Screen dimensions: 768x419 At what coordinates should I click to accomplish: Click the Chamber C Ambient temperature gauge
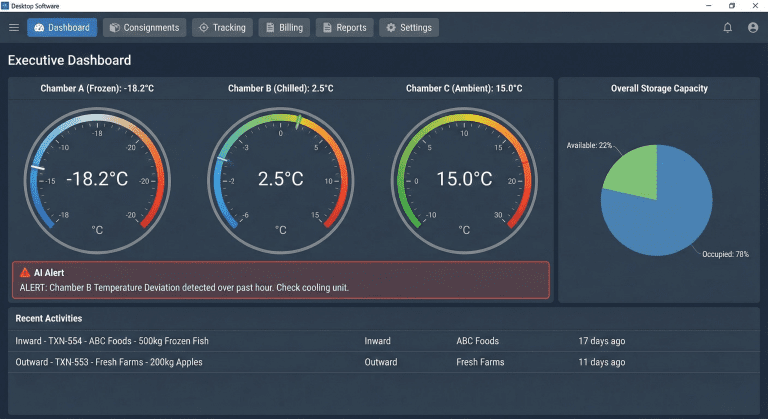(x=463, y=179)
